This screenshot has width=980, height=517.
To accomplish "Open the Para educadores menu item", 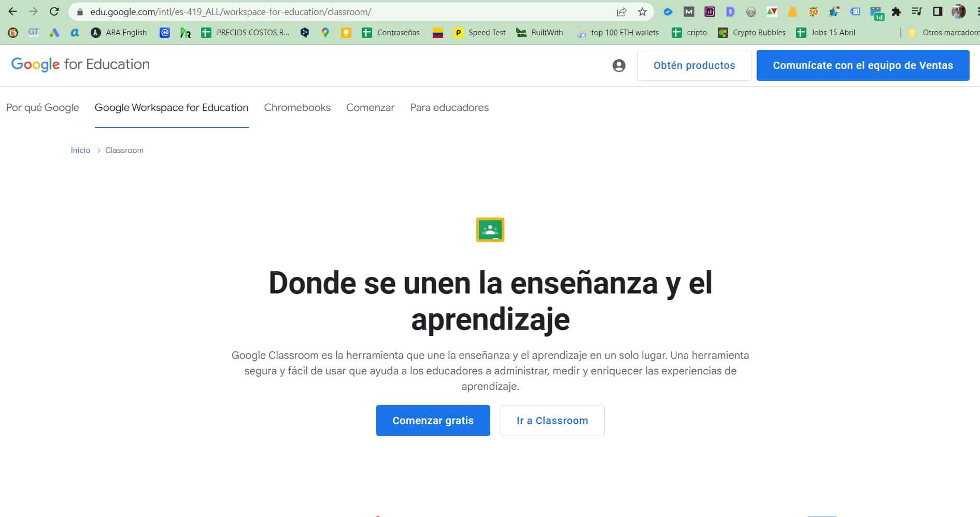I will 449,107.
